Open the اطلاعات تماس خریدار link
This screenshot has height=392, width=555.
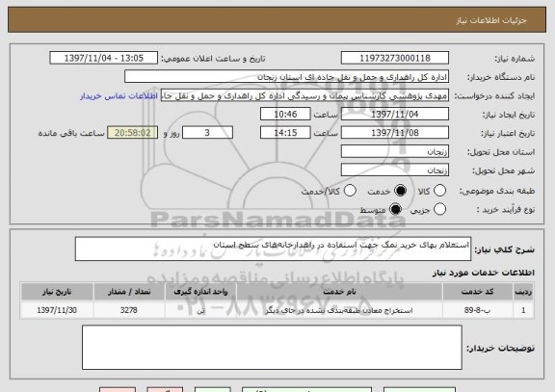click(119, 96)
